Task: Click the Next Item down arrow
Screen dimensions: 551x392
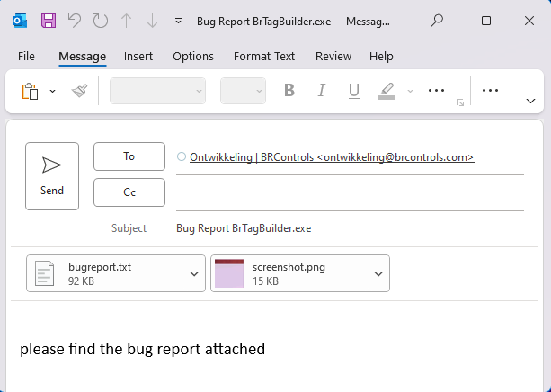Action: tap(152, 21)
